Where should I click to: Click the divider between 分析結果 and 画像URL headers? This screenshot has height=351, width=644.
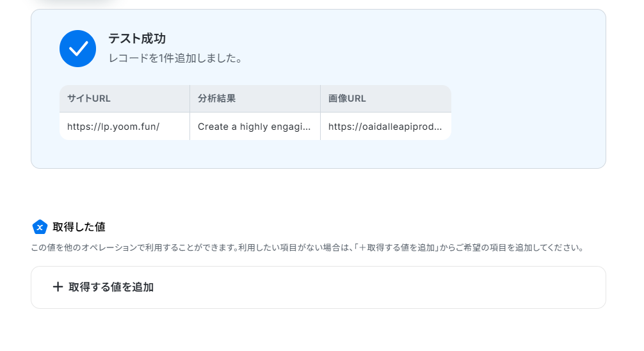click(320, 98)
